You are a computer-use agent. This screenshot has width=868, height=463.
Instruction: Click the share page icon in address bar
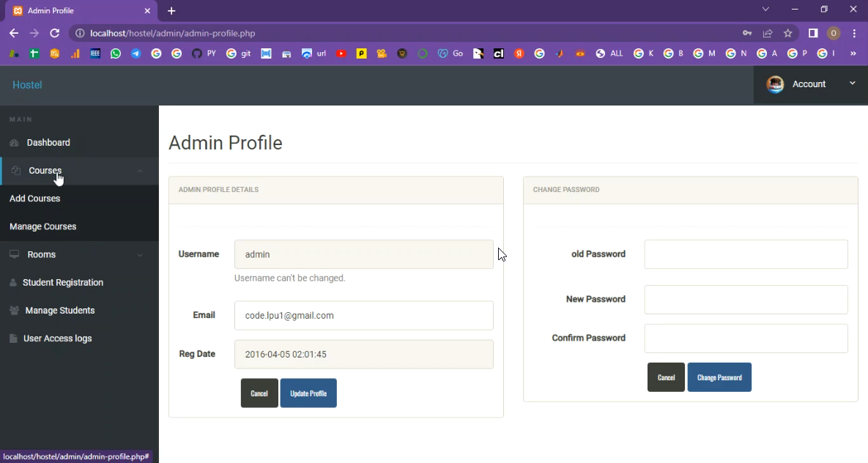(x=768, y=33)
